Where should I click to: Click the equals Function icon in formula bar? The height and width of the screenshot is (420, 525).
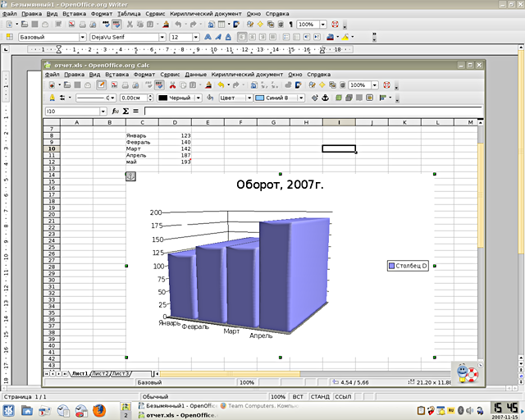point(135,111)
